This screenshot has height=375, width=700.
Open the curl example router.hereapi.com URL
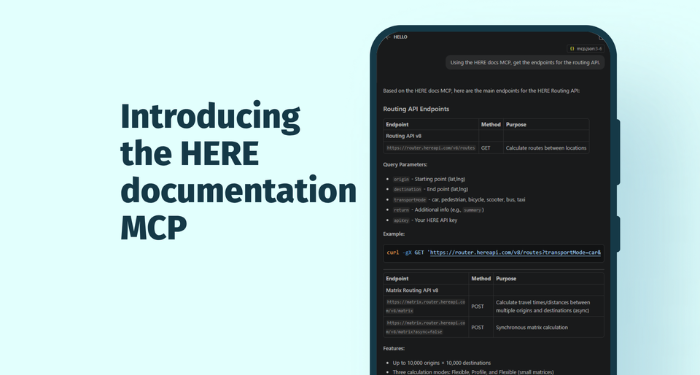[x=515, y=253]
